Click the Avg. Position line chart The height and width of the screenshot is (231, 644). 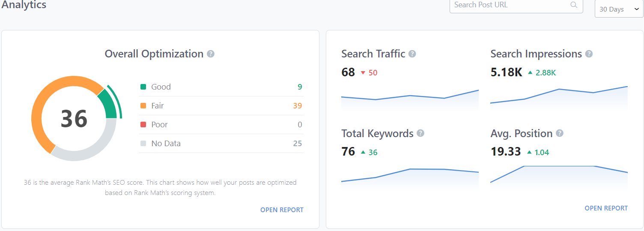pyautogui.click(x=559, y=177)
